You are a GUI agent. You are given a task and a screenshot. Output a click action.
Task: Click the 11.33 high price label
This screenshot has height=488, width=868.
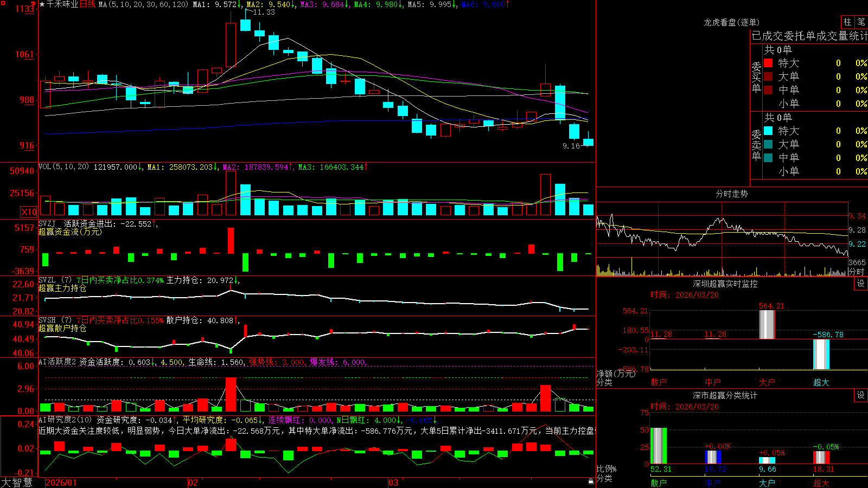pyautogui.click(x=264, y=12)
